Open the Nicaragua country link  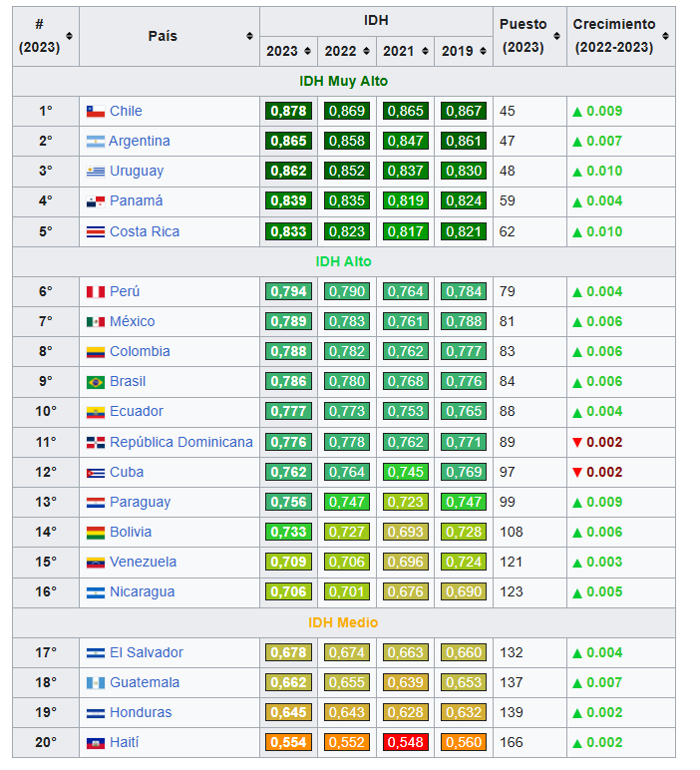[x=142, y=592]
